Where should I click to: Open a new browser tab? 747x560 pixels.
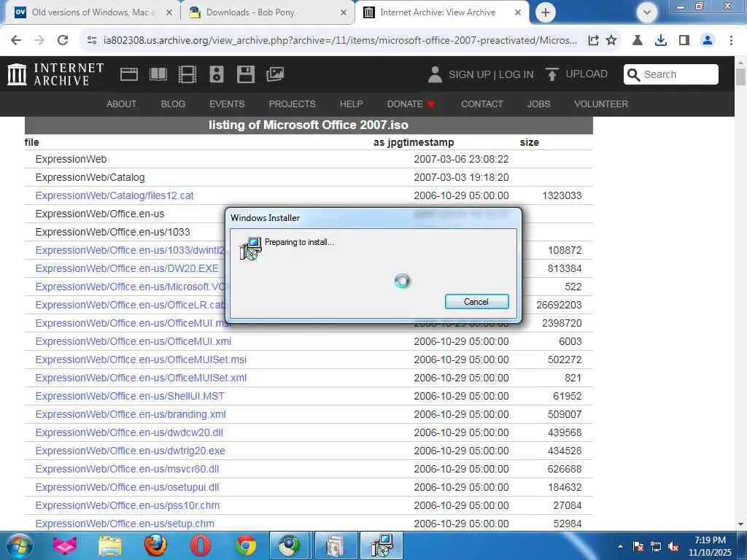pyautogui.click(x=546, y=12)
